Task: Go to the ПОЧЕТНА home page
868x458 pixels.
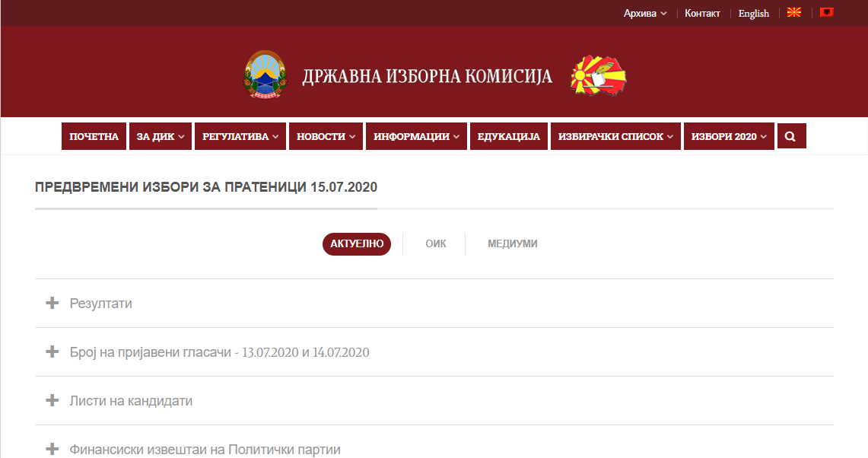Action: coord(94,137)
